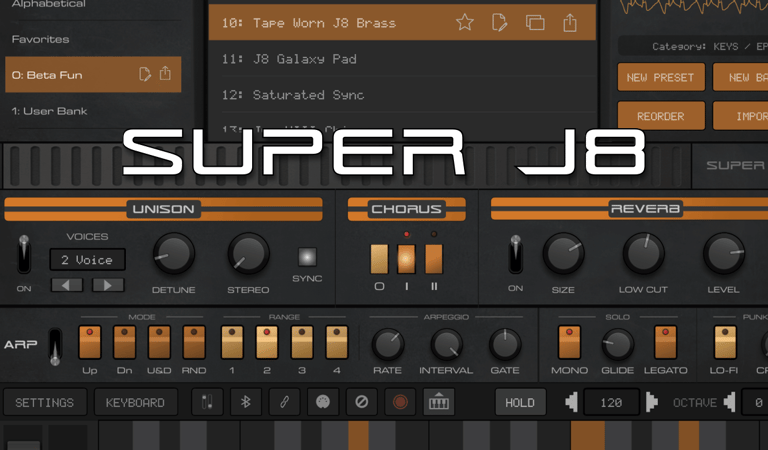Image resolution: width=768 pixels, height=450 pixels.
Task: Set arpeggio mode to Dn
Action: coord(124,342)
